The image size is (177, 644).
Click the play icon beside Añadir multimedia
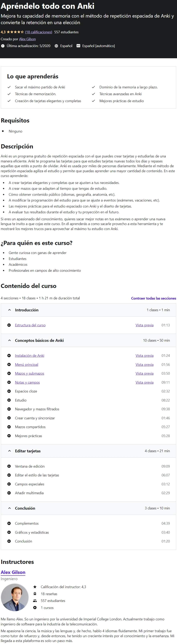(x=9, y=493)
